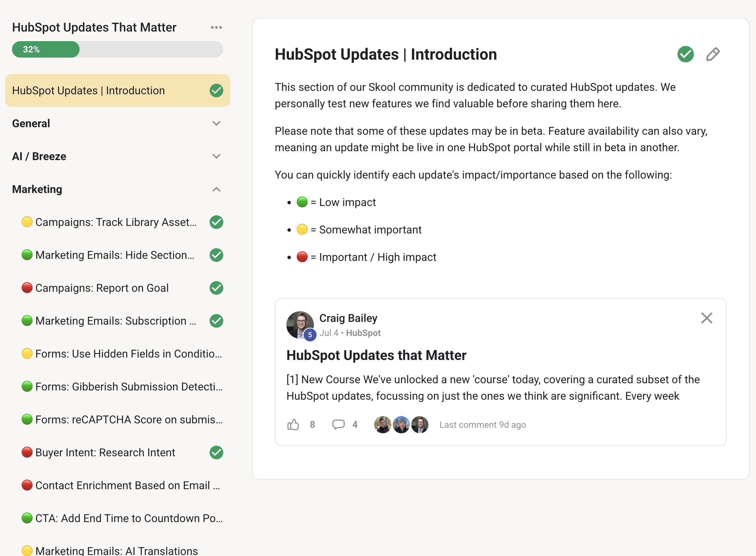Close the Craig Bailey post card

pyautogui.click(x=707, y=318)
